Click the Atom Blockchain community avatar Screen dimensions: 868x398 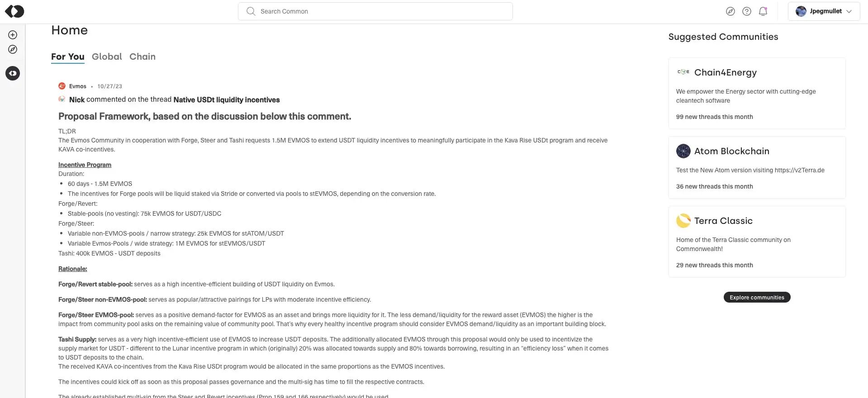click(683, 151)
